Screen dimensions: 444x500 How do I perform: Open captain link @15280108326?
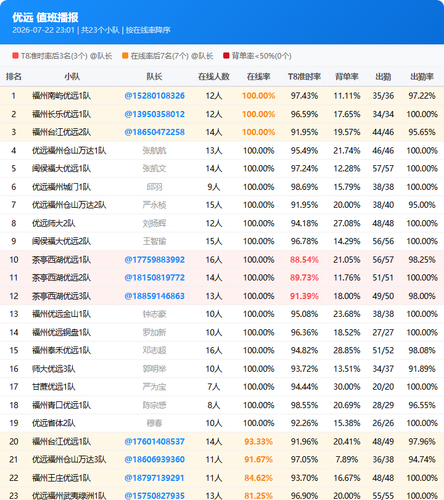tap(154, 96)
